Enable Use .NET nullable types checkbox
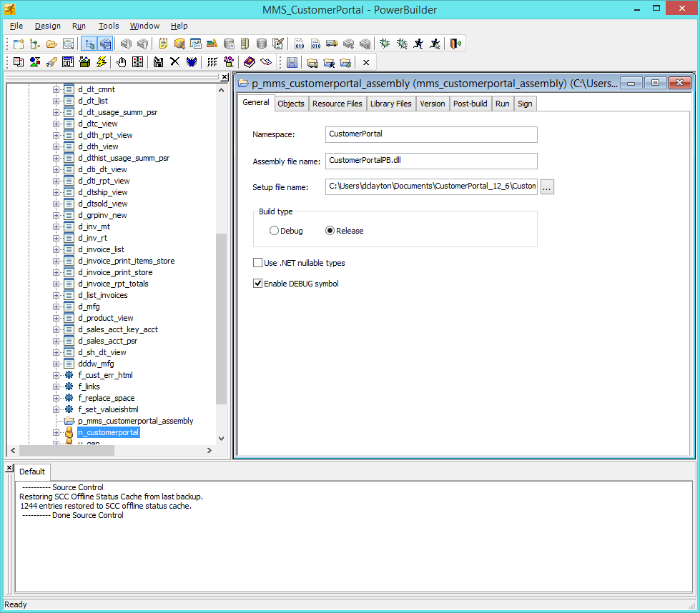The height and width of the screenshot is (613, 700). tap(257, 263)
